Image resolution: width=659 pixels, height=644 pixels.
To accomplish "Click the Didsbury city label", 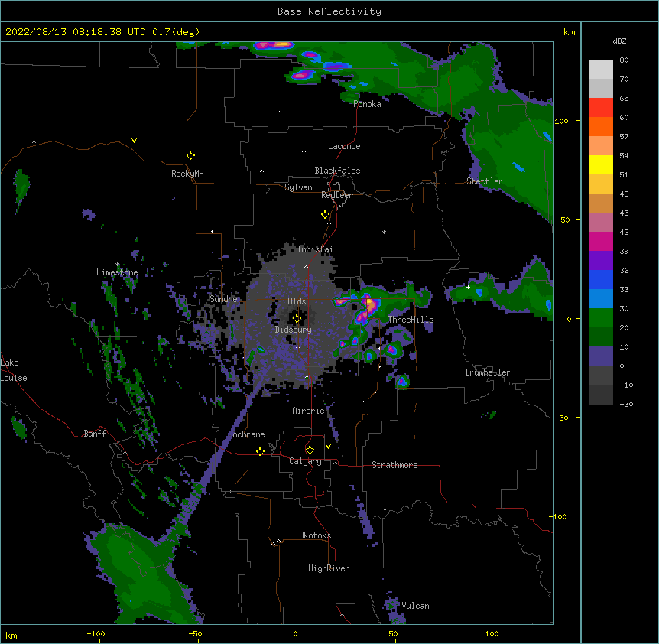I will click(x=293, y=330).
